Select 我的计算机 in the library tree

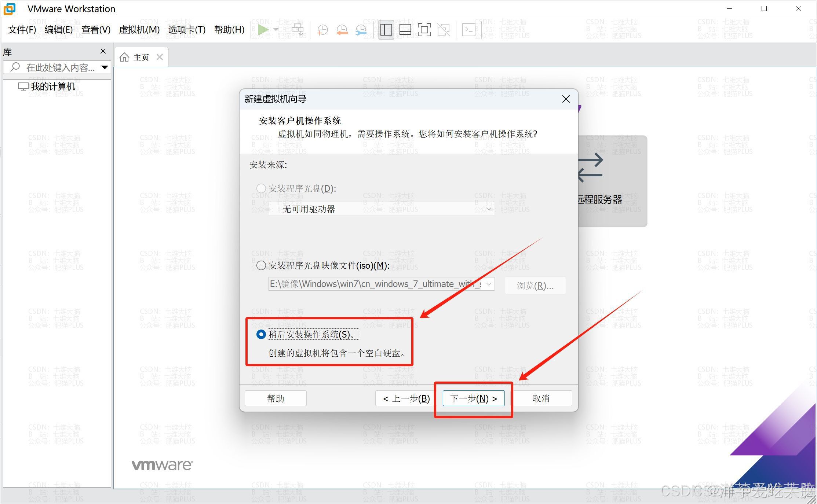click(53, 87)
